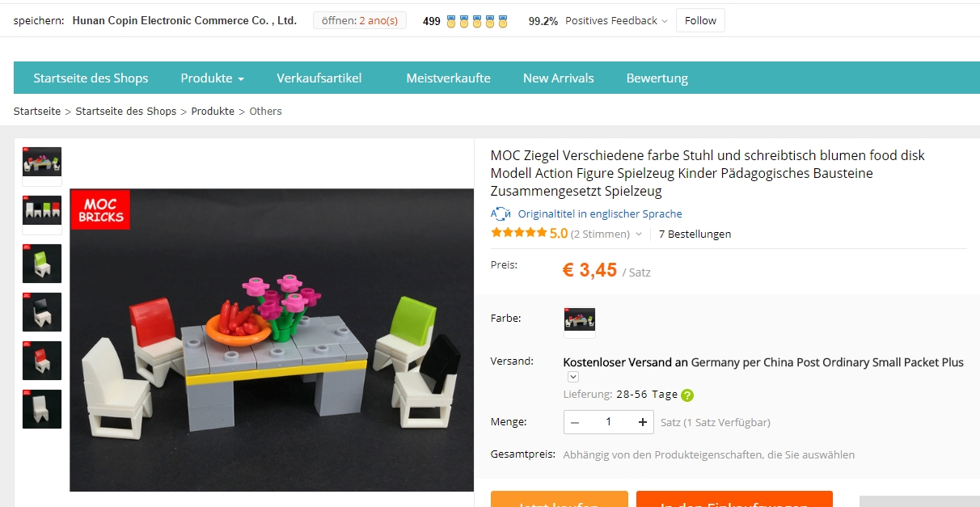Click the Follow store button
Viewport: 980px width, 507px height.
point(700,21)
